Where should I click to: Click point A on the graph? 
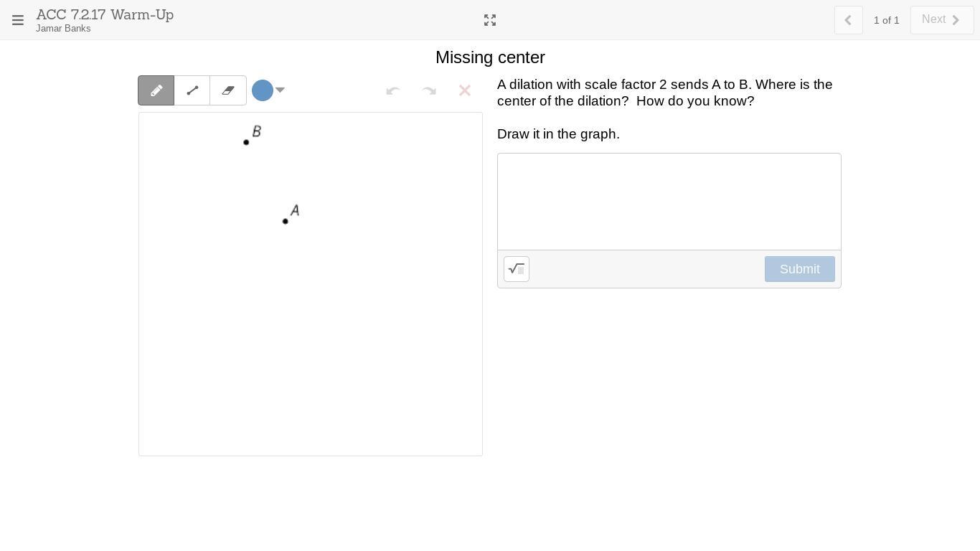(286, 221)
